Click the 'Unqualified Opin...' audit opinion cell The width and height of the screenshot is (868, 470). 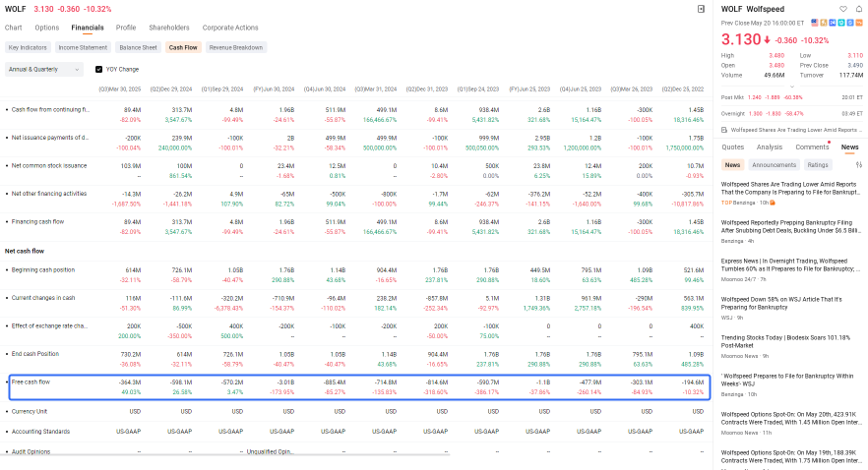(270, 451)
